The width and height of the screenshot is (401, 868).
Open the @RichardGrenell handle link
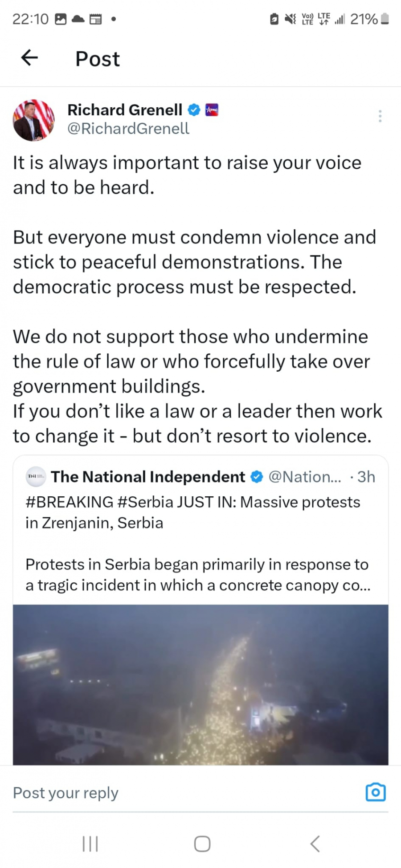[x=128, y=129]
